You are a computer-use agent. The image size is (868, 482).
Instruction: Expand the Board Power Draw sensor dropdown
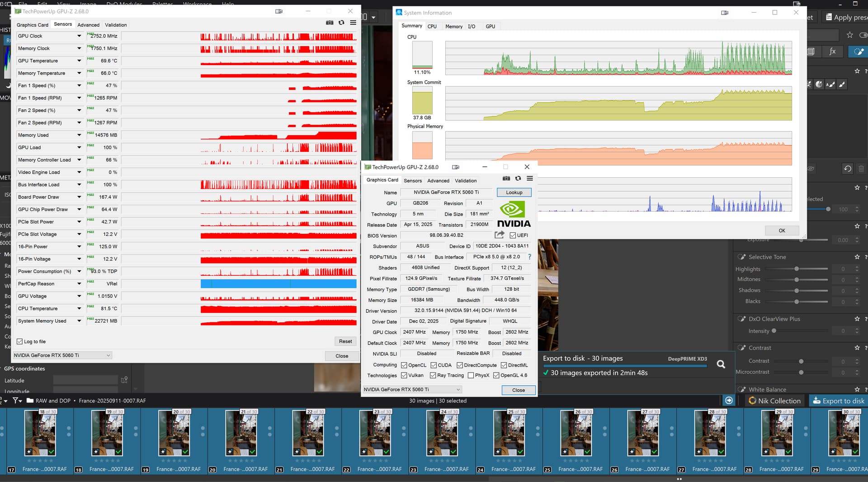click(x=79, y=197)
